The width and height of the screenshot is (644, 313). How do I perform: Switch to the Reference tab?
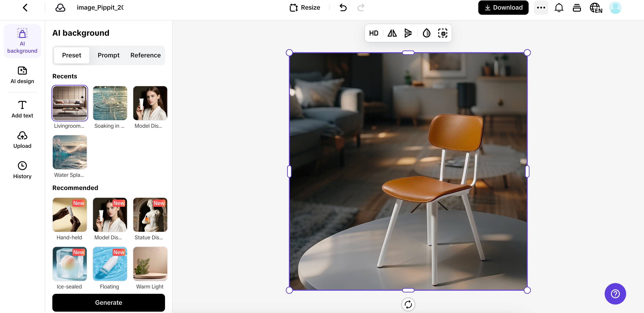tap(146, 55)
